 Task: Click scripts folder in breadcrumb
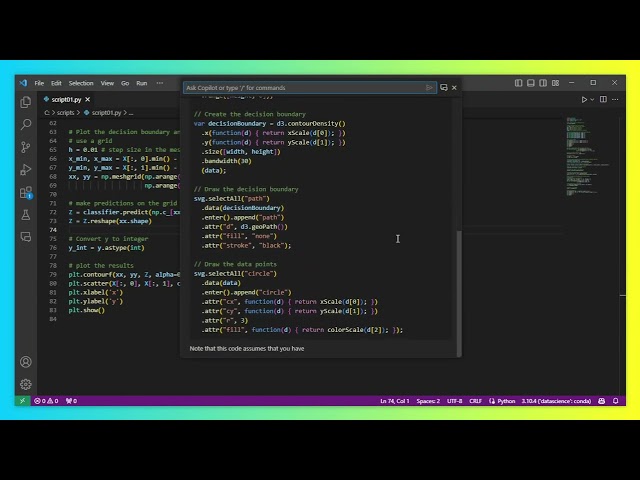[x=65, y=113]
